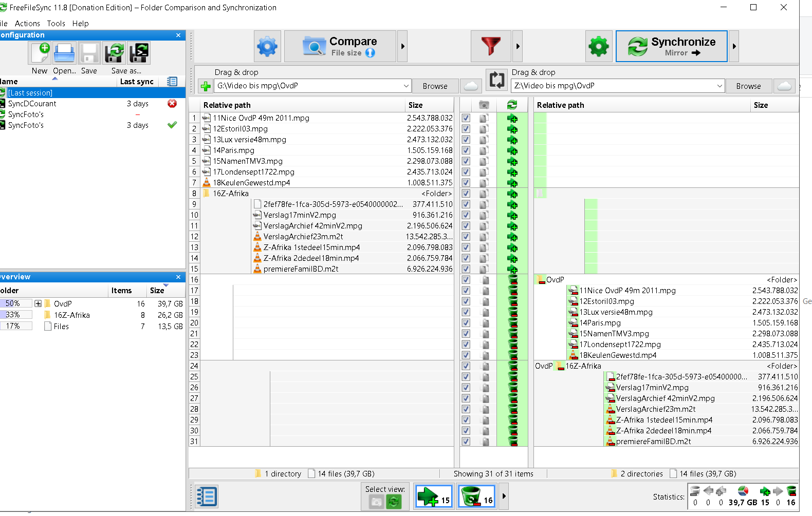Uncheck the 16Z-Afrika folder checkbox, row 8

[466, 194]
